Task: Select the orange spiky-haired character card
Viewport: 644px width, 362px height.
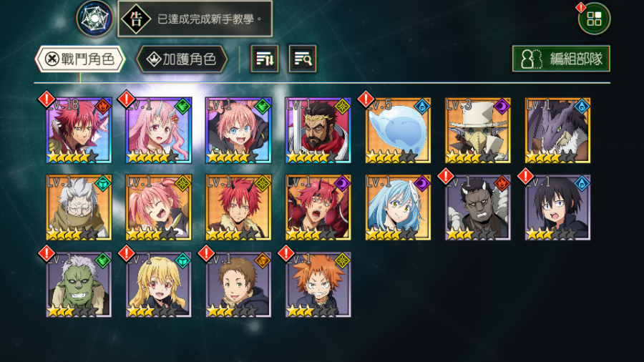Action: click(318, 285)
